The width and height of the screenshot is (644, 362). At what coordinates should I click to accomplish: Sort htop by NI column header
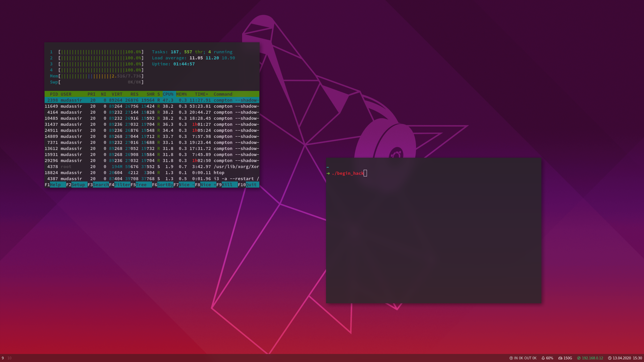[x=104, y=94]
